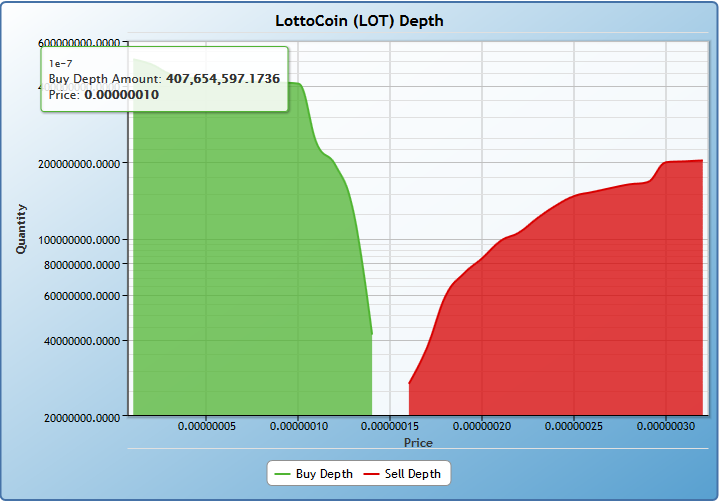Click the x-axis label 0.00000030
This screenshot has height=501, width=719.
[666, 426]
